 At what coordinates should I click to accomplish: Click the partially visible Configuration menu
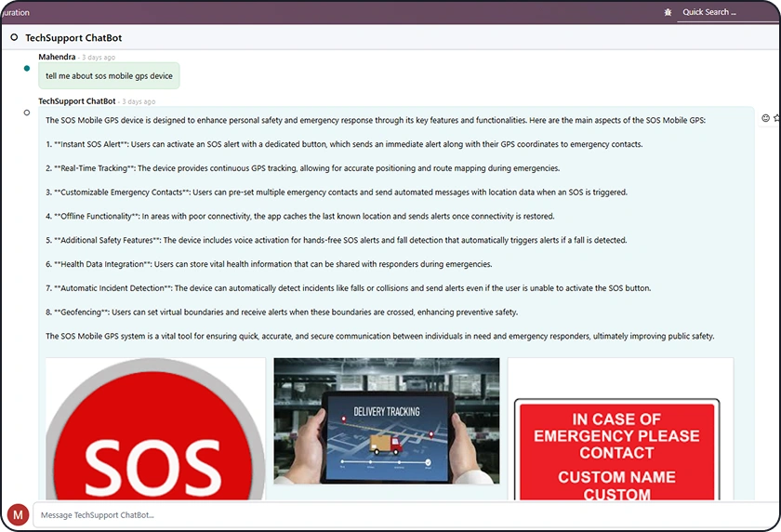coord(15,12)
